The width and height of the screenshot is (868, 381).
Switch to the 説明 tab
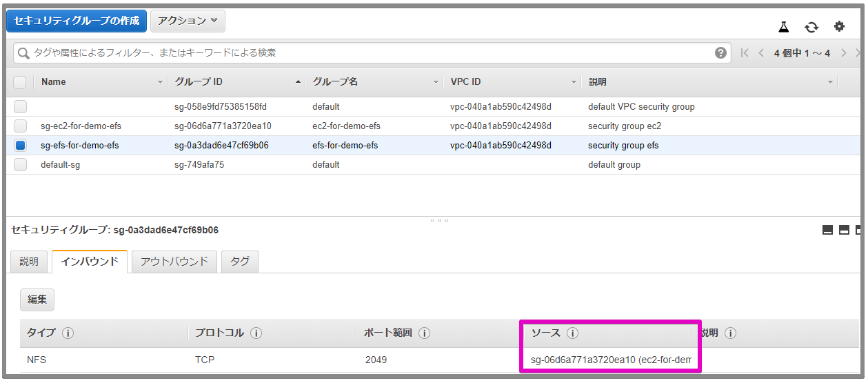pyautogui.click(x=29, y=262)
